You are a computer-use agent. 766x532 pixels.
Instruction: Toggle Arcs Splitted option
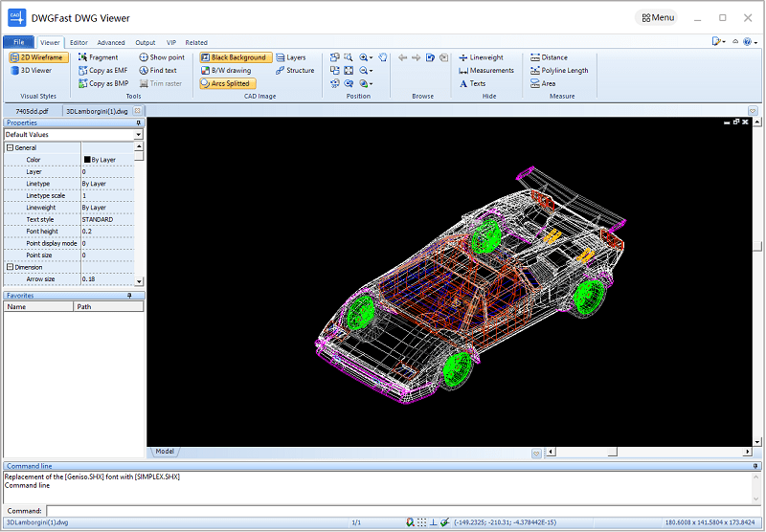pyautogui.click(x=228, y=83)
